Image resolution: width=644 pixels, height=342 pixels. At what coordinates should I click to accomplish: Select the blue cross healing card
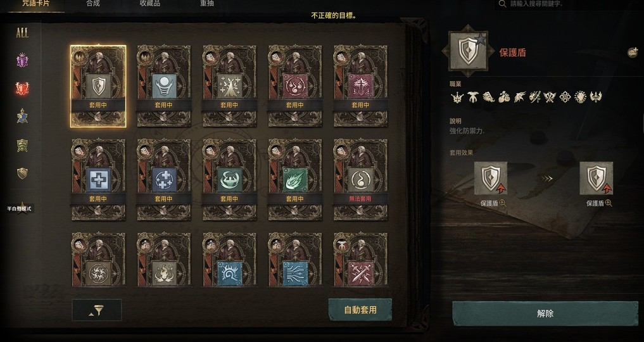pyautogui.click(x=98, y=179)
